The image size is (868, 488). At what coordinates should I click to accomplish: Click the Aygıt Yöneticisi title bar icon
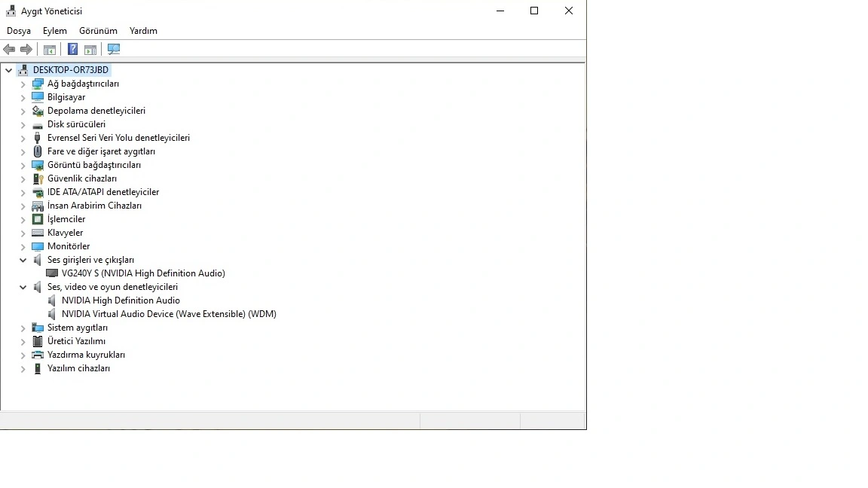coord(11,11)
